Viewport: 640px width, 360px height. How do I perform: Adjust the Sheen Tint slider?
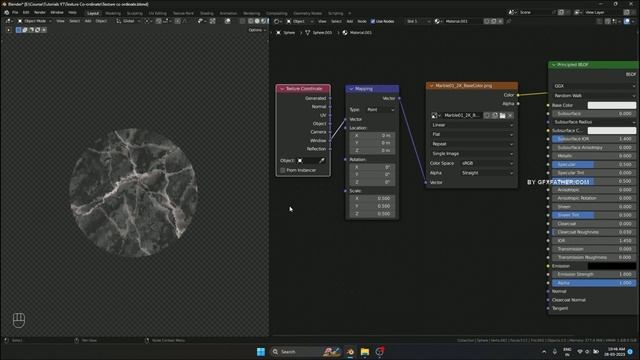coord(594,215)
